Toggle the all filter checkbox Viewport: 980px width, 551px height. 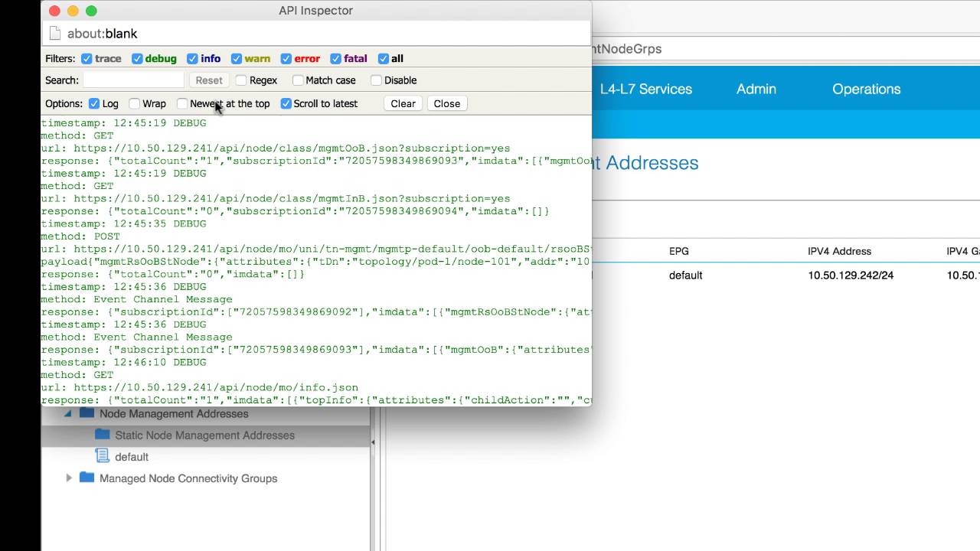click(384, 59)
